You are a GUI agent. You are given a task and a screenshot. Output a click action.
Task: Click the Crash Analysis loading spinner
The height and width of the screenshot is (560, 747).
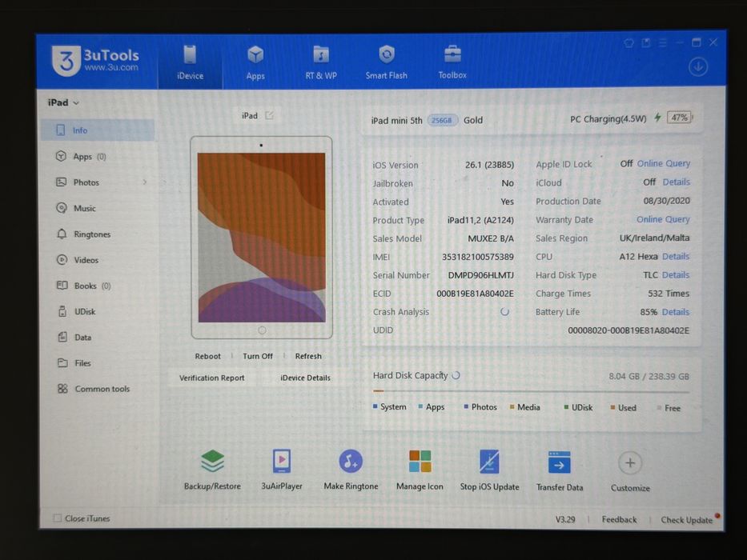click(504, 312)
